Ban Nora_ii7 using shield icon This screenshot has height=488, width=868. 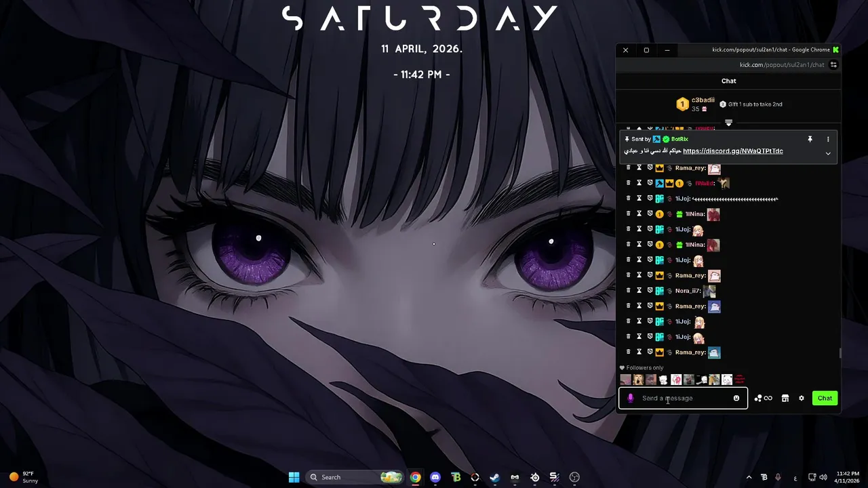(650, 291)
